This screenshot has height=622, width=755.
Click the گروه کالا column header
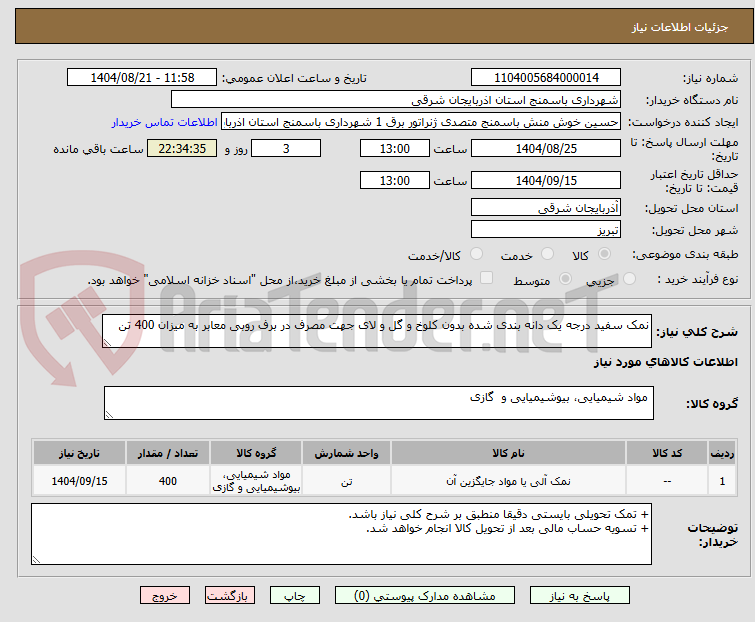[256, 453]
